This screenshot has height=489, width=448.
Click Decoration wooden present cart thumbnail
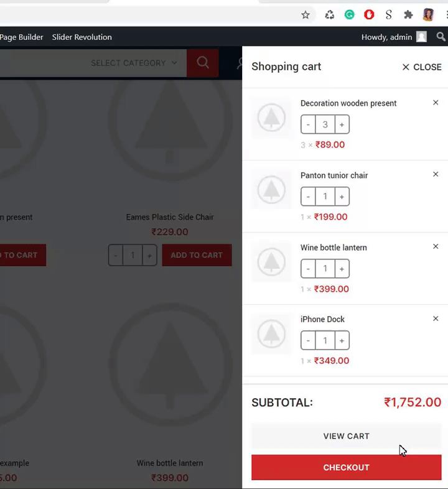(271, 118)
